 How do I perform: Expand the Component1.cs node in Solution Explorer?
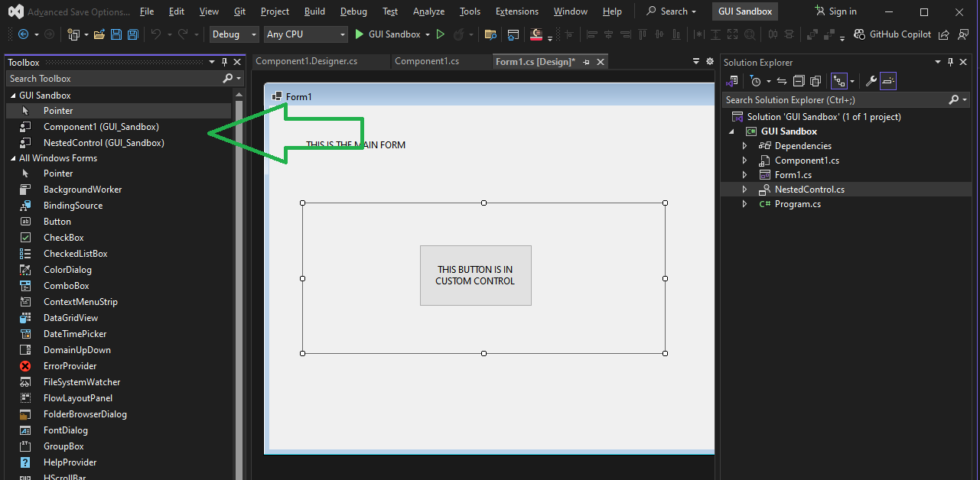744,161
